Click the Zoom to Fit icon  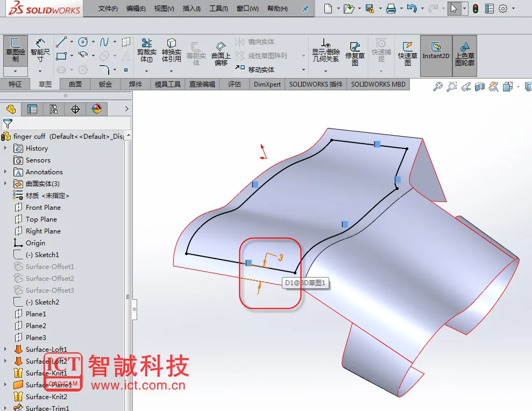point(438,87)
